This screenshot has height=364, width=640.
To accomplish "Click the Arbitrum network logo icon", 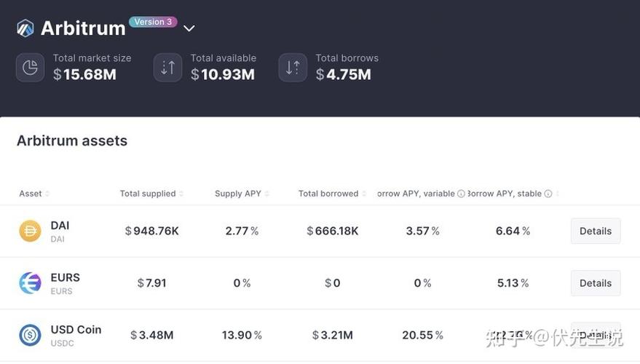I will (x=25, y=28).
